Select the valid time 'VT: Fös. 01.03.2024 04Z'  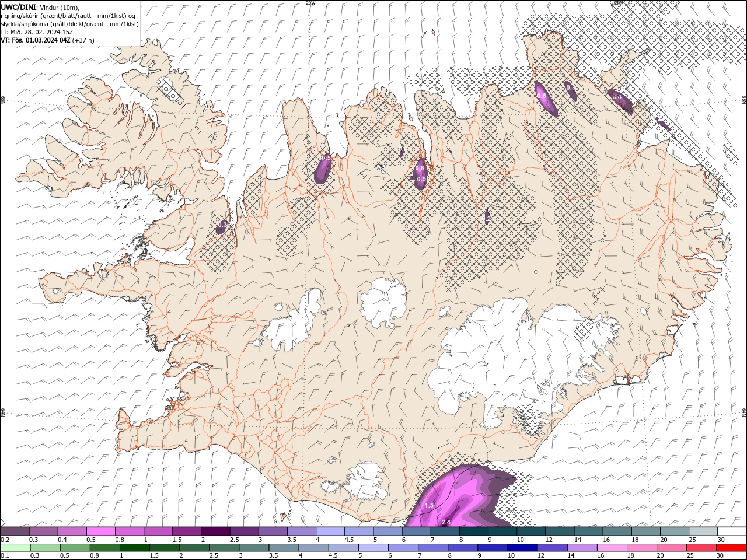pos(36,40)
